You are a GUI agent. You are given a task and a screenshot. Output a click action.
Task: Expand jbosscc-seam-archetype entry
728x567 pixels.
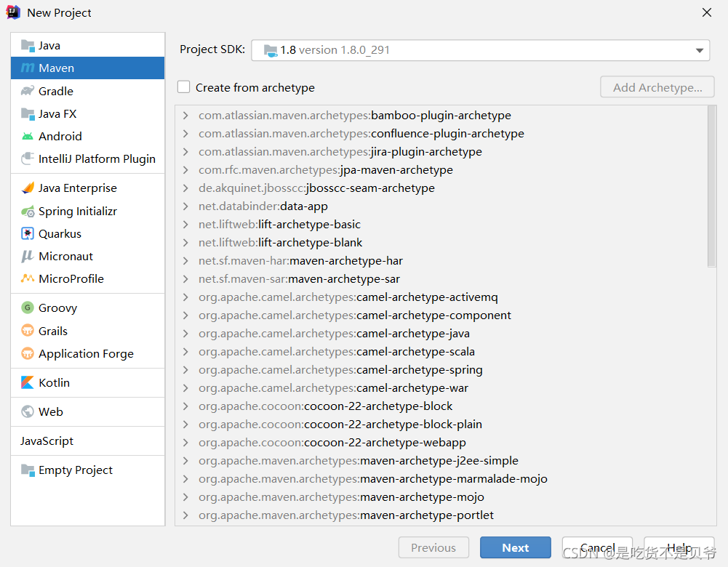[x=185, y=188]
